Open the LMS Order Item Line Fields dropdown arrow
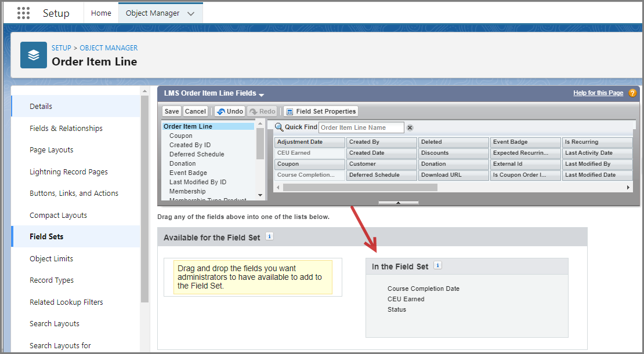The image size is (644, 354). tap(262, 94)
